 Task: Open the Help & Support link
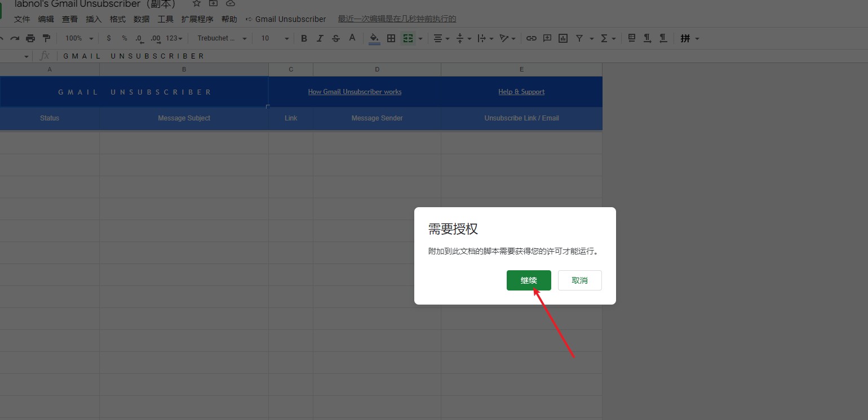click(x=521, y=92)
